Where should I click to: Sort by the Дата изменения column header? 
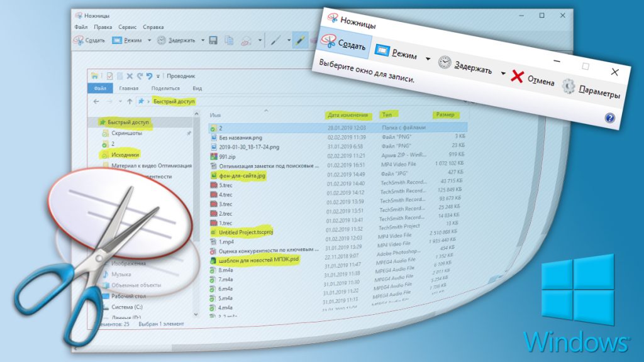[347, 116]
